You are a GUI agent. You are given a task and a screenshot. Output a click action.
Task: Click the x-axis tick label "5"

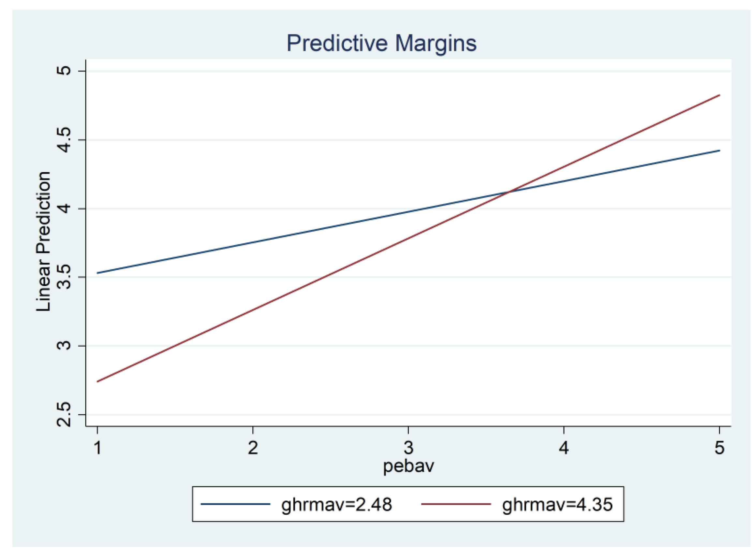tap(719, 448)
